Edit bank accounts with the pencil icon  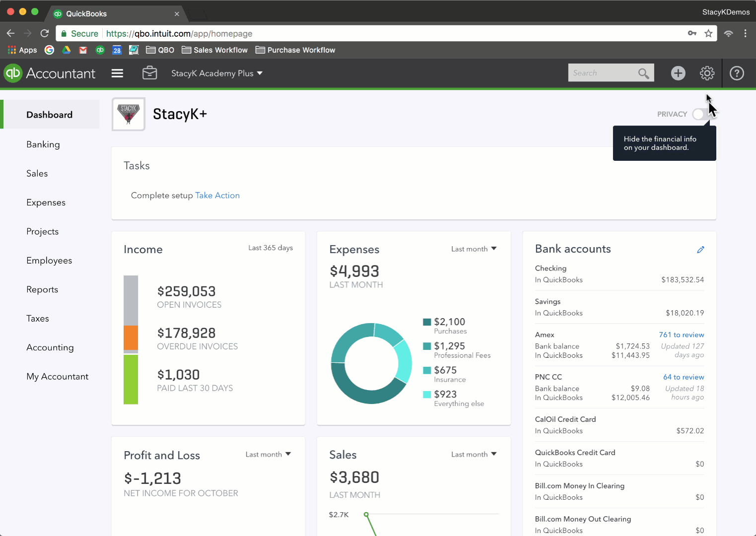point(700,250)
